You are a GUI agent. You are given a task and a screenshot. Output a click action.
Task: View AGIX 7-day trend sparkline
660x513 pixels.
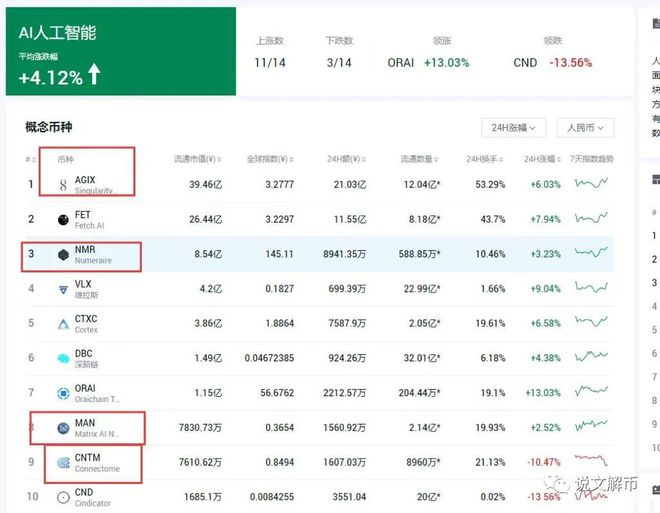point(591,184)
